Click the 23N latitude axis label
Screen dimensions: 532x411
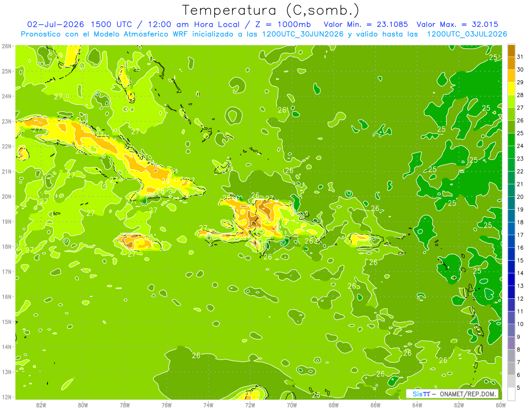tap(7, 121)
